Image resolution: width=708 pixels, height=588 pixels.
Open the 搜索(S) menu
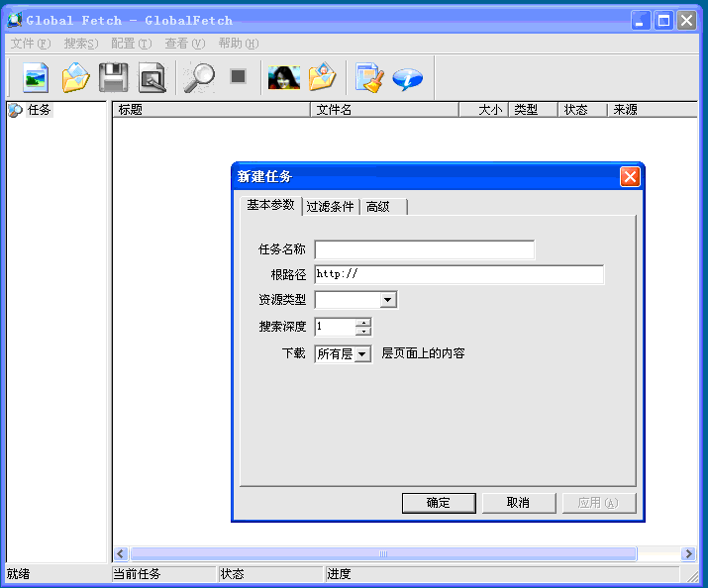click(x=81, y=44)
